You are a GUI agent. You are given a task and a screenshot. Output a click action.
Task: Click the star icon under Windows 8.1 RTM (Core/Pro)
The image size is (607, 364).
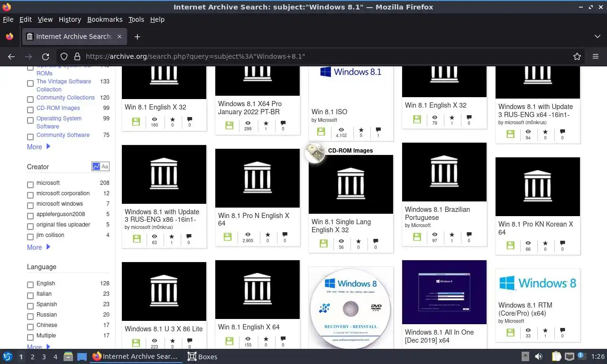click(x=545, y=330)
